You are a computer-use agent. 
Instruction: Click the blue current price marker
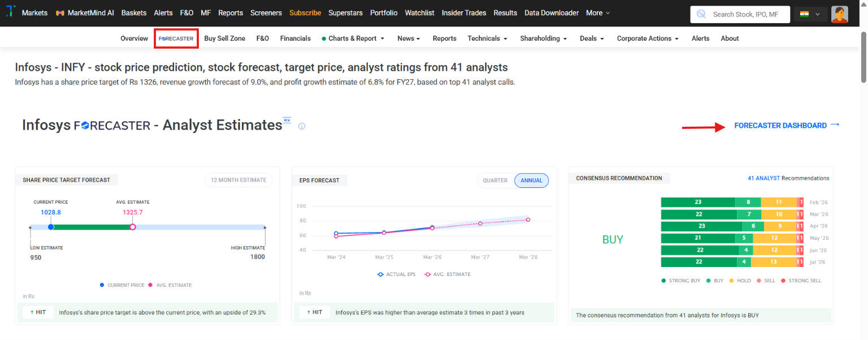[x=51, y=227]
